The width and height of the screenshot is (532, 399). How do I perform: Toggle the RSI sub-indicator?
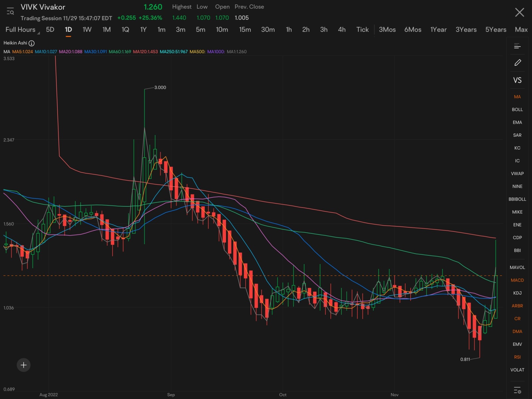click(517, 357)
